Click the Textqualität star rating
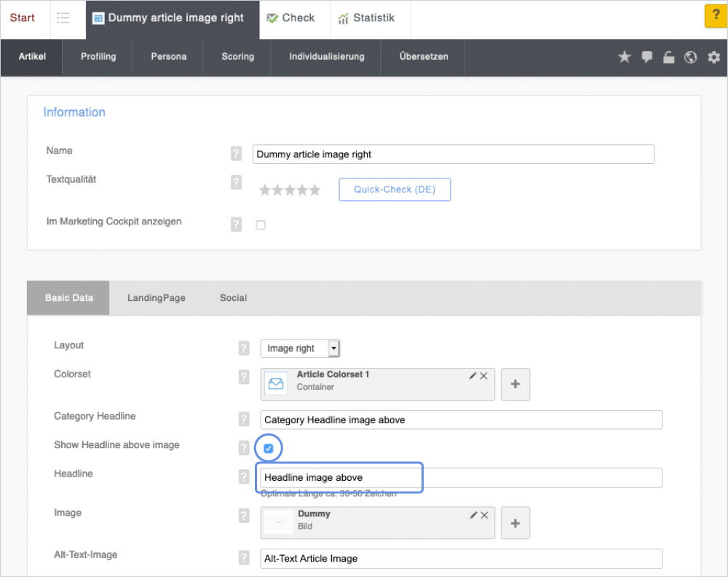 pyautogui.click(x=290, y=189)
